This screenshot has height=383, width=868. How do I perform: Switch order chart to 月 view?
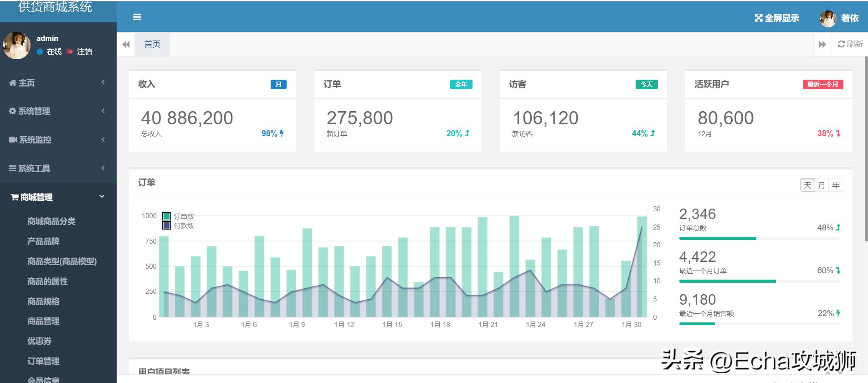click(822, 185)
